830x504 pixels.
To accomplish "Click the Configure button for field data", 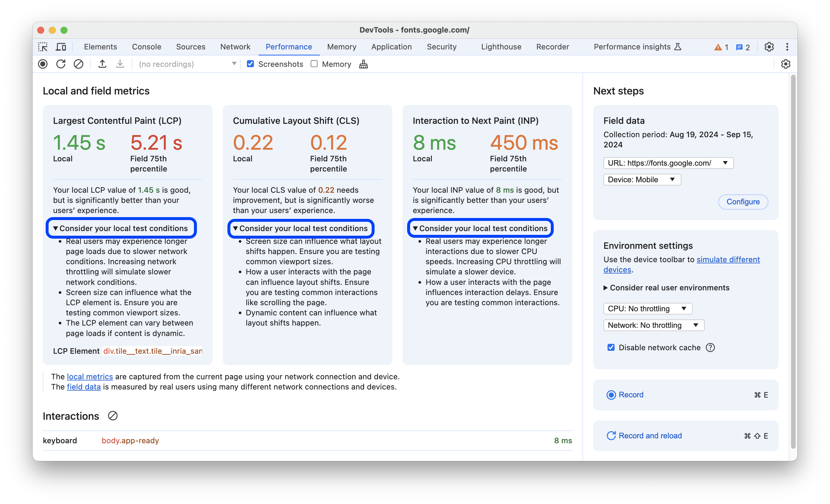I will pos(743,201).
